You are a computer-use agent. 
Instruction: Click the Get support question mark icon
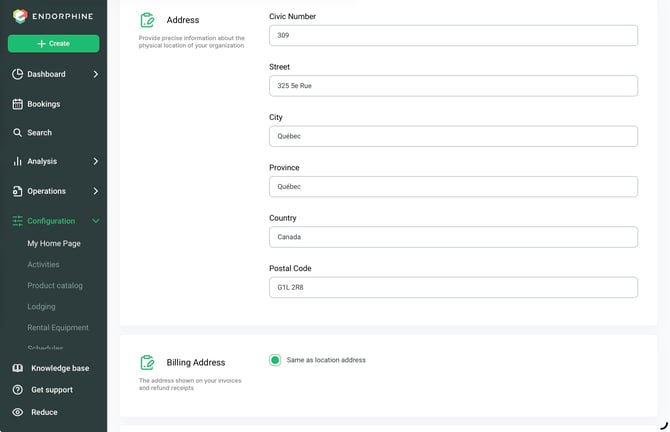[18, 390]
